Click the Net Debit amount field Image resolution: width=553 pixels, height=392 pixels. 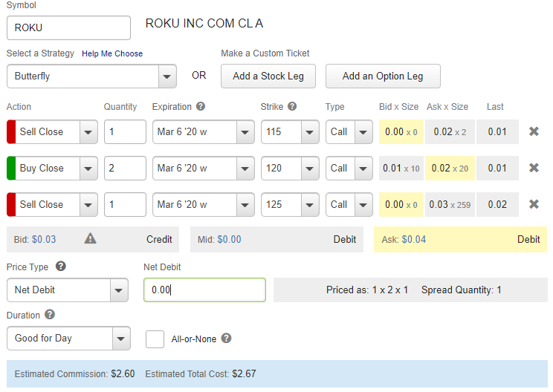tap(204, 290)
